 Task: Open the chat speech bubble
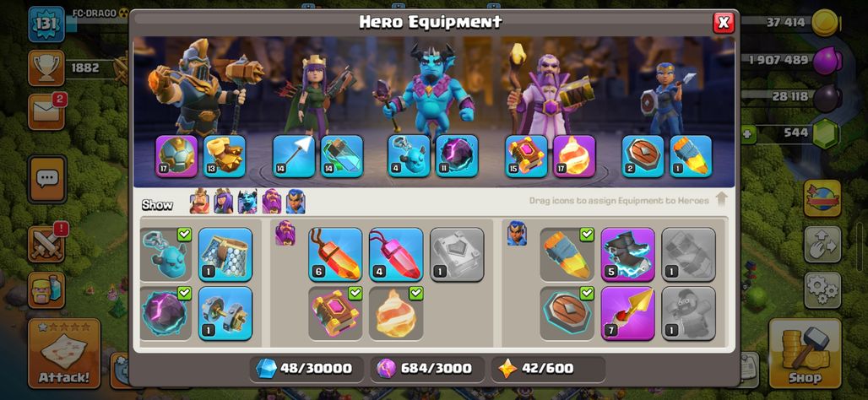[47, 179]
